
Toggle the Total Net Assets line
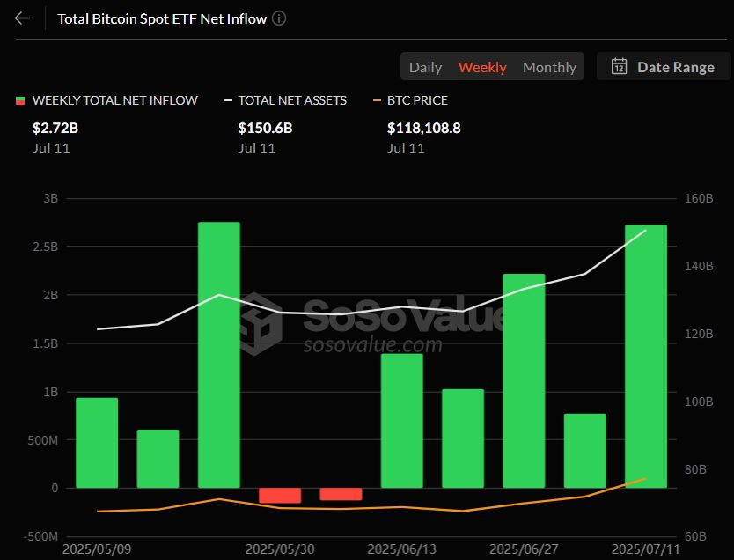[292, 100]
